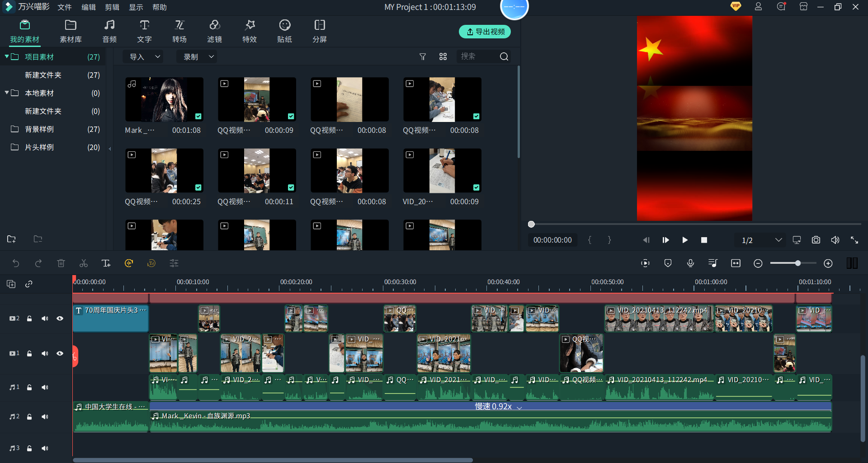The width and height of the screenshot is (868, 463).
Task: Select the 70周年国庆片头3 title clip
Action: [111, 318]
